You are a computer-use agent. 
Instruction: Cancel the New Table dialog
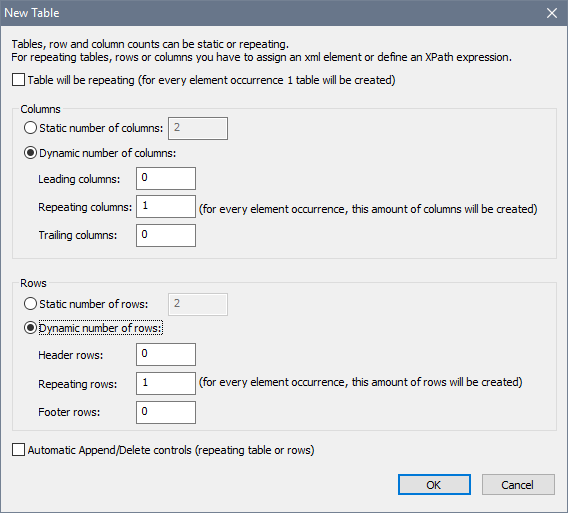tap(518, 484)
